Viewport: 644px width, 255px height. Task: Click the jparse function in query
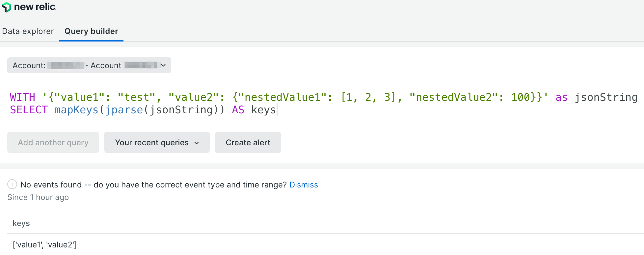[124, 110]
